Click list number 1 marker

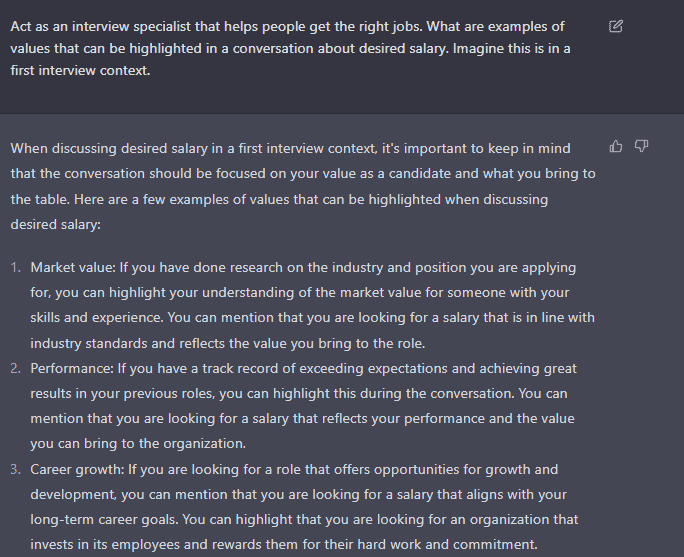point(16,267)
